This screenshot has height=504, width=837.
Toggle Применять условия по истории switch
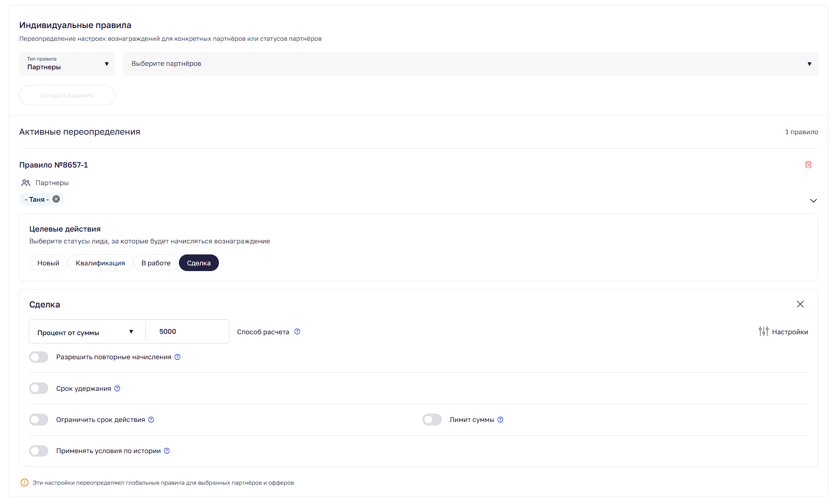click(x=39, y=451)
